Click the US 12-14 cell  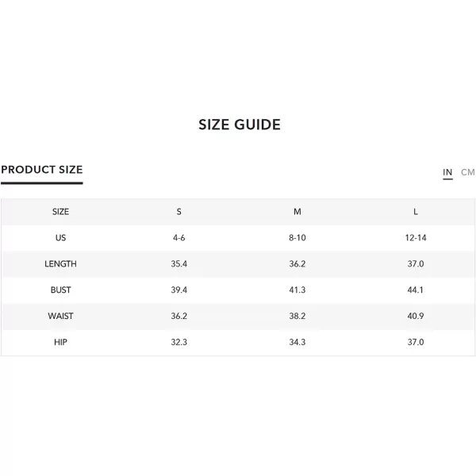(x=416, y=238)
